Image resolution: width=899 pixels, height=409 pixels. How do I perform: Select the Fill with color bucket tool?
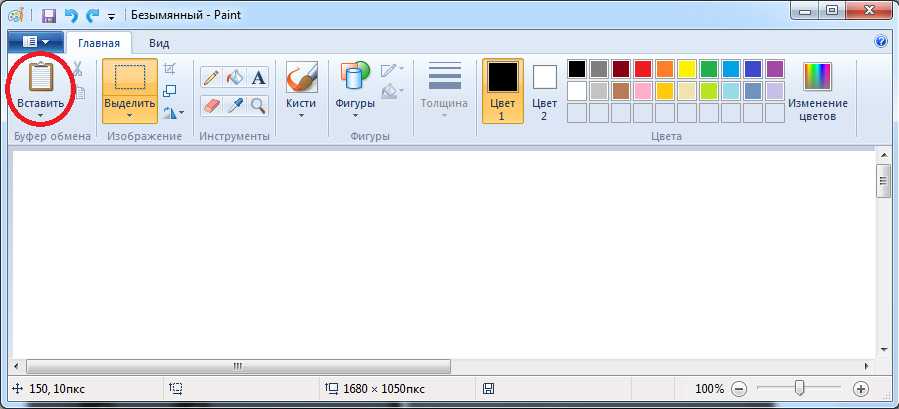(x=235, y=78)
